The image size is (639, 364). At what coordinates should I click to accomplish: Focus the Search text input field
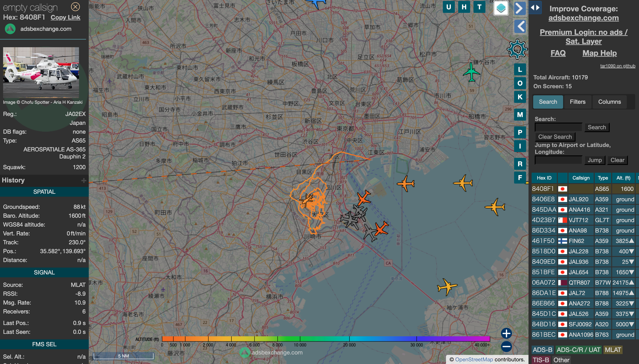click(558, 127)
